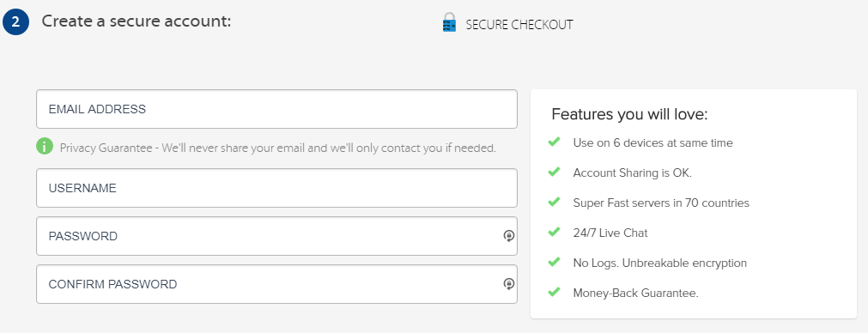Image resolution: width=868 pixels, height=333 pixels.
Task: Select the Password input field
Action: [276, 236]
